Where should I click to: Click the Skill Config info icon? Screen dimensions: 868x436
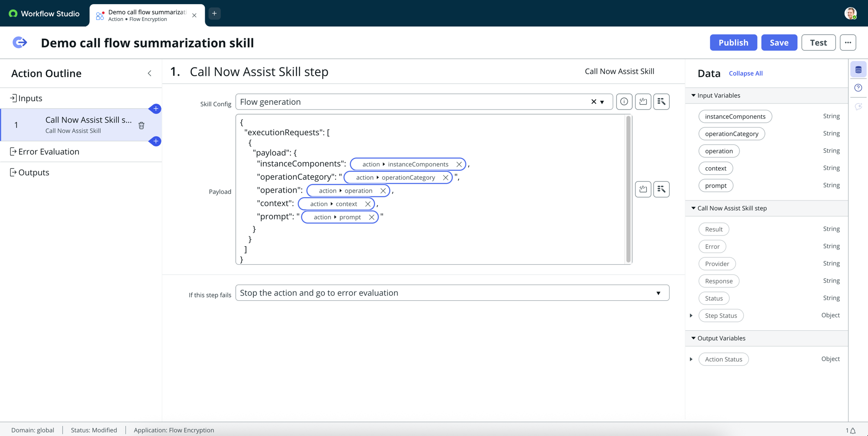[x=624, y=102]
